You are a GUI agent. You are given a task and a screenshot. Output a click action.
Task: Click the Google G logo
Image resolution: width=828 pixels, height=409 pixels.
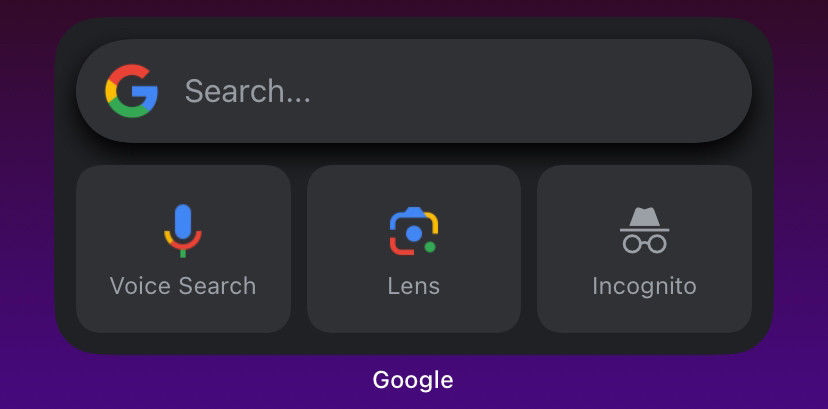coord(131,92)
